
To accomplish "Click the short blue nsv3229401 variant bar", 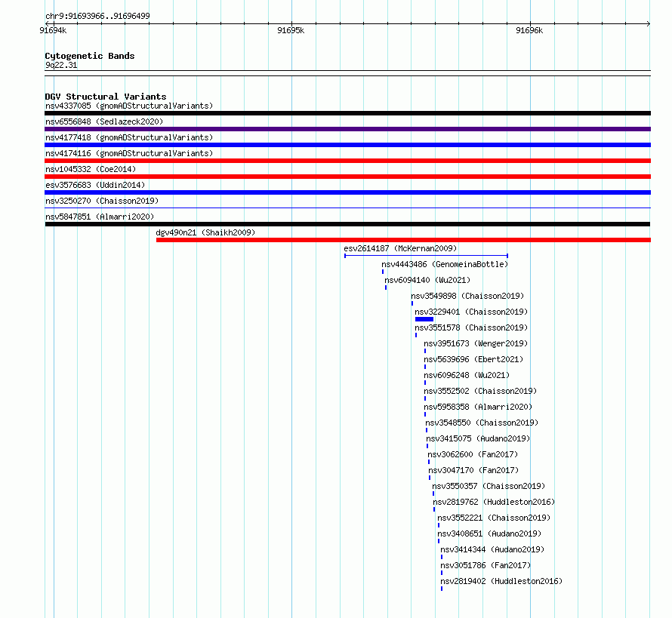I will tap(424, 319).
